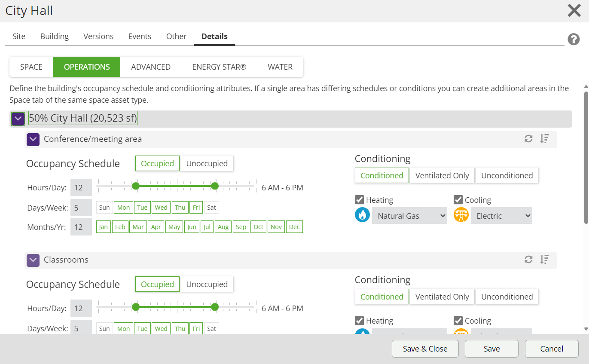Switch to the ENERGY STAR® tab
The width and height of the screenshot is (589, 364).
[x=219, y=67]
